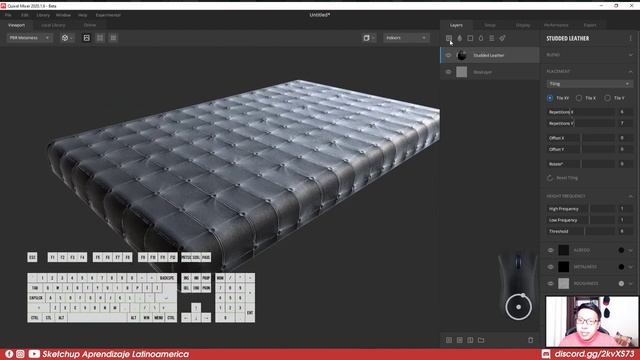Open the Experimental menu
The height and width of the screenshot is (360, 640).
coord(108,15)
